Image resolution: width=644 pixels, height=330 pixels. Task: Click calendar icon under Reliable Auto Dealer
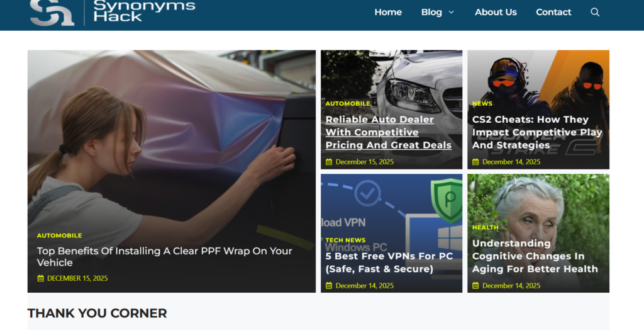329,162
